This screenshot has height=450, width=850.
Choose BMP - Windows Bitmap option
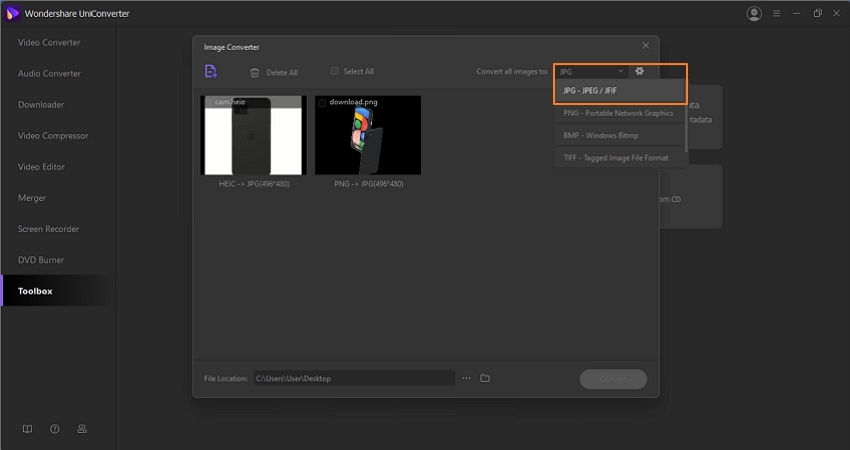pos(619,135)
